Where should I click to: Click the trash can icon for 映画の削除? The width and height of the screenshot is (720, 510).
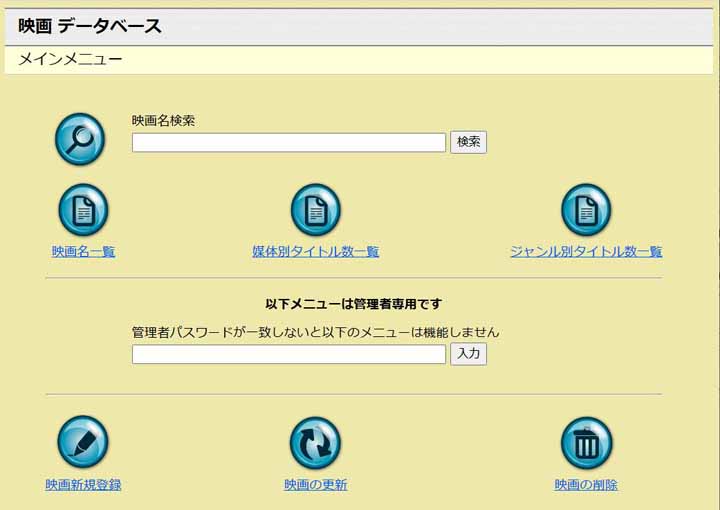(586, 443)
